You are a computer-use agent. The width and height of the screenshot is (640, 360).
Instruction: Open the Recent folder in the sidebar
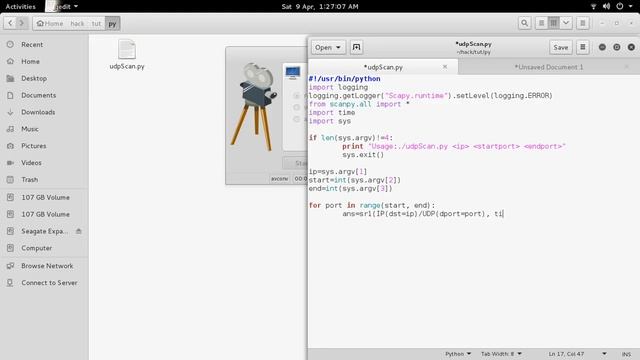pos(32,44)
